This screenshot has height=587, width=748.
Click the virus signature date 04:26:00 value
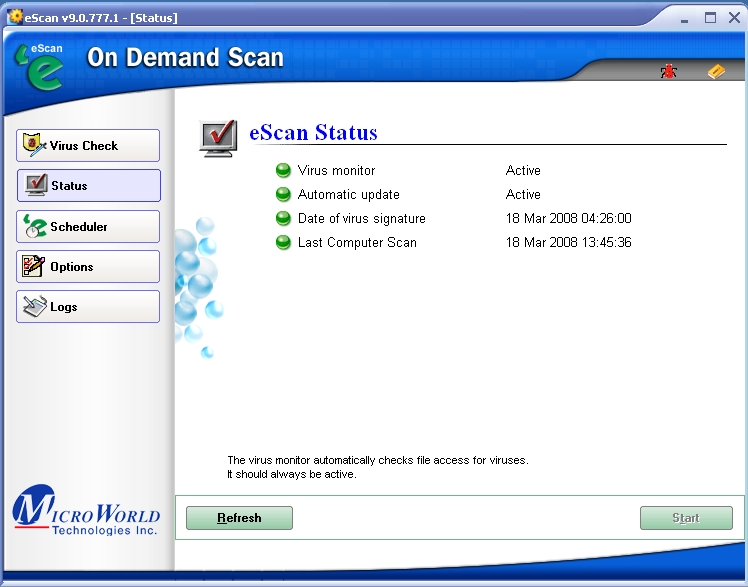tap(568, 219)
